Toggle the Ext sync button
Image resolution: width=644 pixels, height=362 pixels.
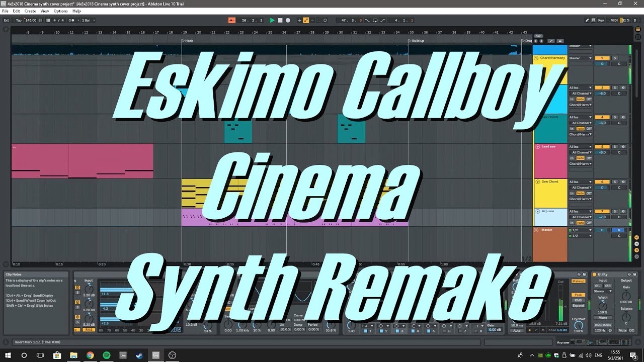tap(7, 20)
